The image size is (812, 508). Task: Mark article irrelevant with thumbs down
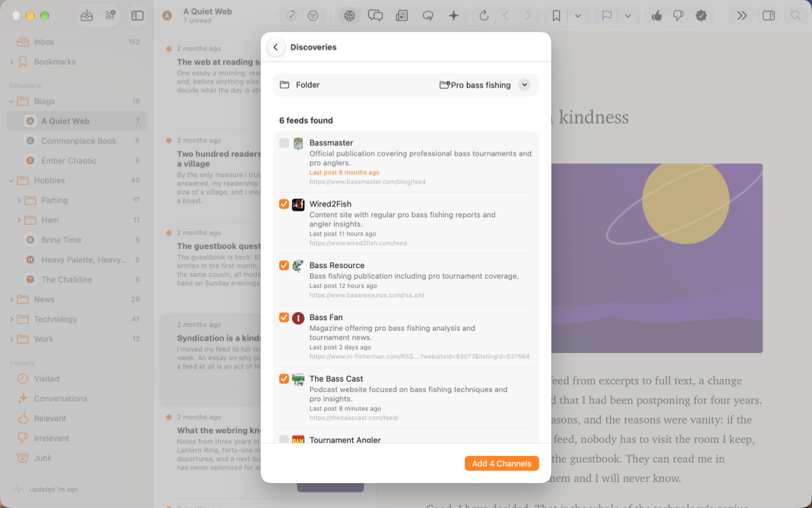678,16
